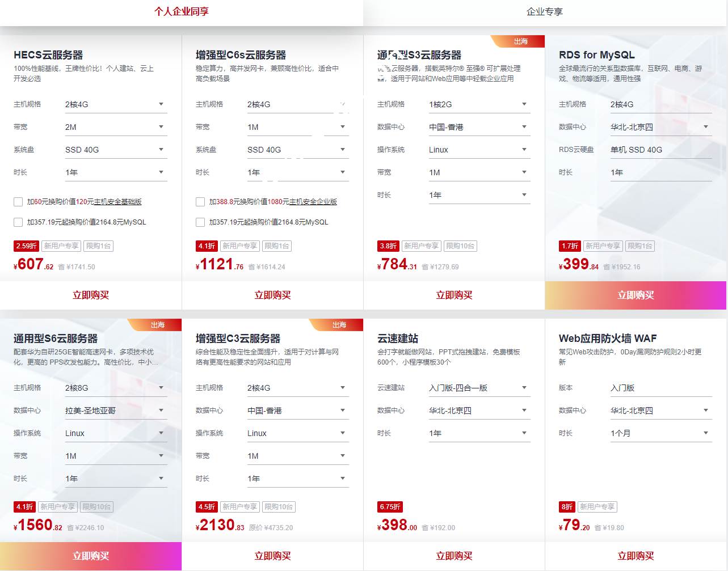The width and height of the screenshot is (728, 571).
Task: Click 立即购买 under 通用型S6云服务器
Action: (x=91, y=556)
